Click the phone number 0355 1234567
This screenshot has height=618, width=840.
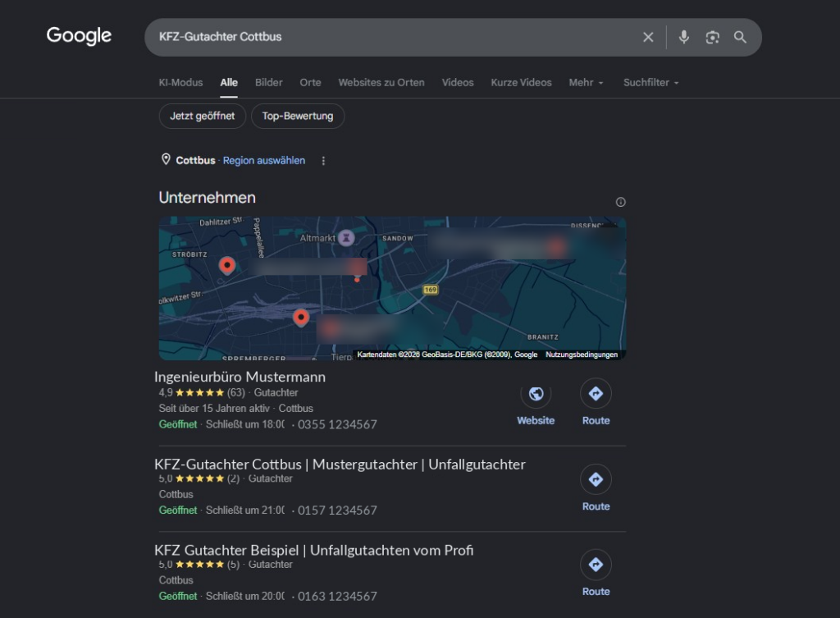pos(337,424)
